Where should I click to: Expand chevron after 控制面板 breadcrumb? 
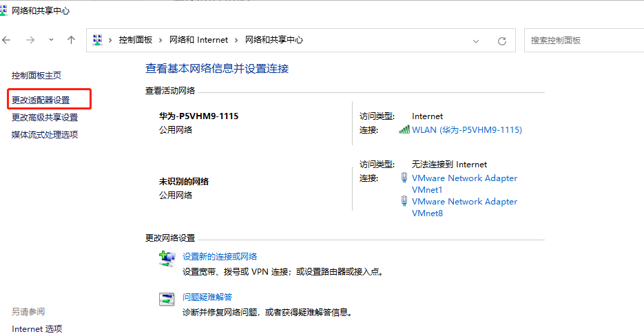(160, 40)
